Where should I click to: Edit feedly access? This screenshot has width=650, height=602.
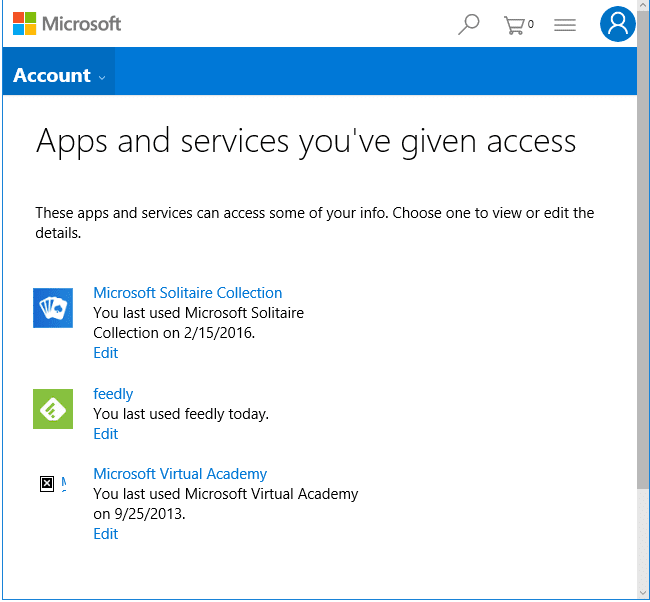(106, 434)
